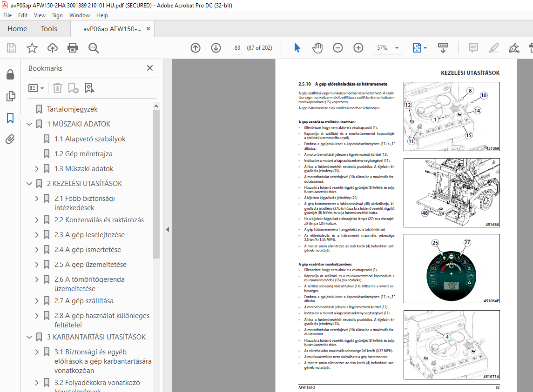Open the Help menu
The width and height of the screenshot is (533, 392).
(x=102, y=15)
